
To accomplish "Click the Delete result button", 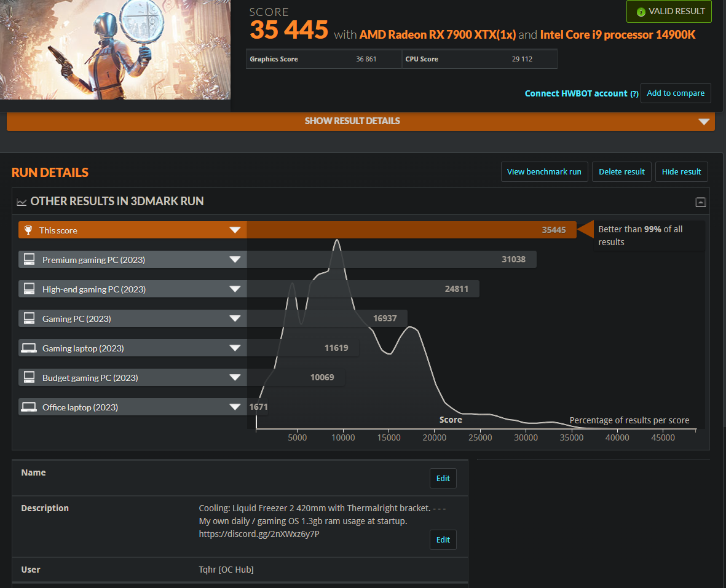I will tap(621, 172).
